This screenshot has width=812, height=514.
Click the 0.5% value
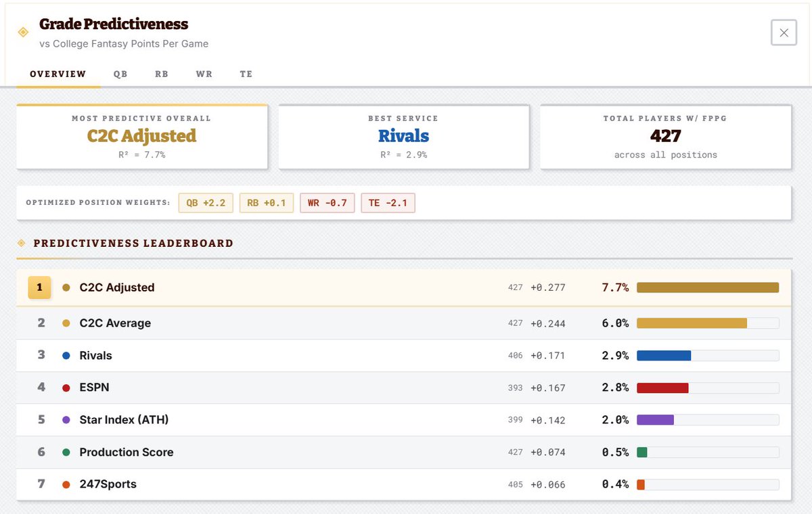click(615, 452)
